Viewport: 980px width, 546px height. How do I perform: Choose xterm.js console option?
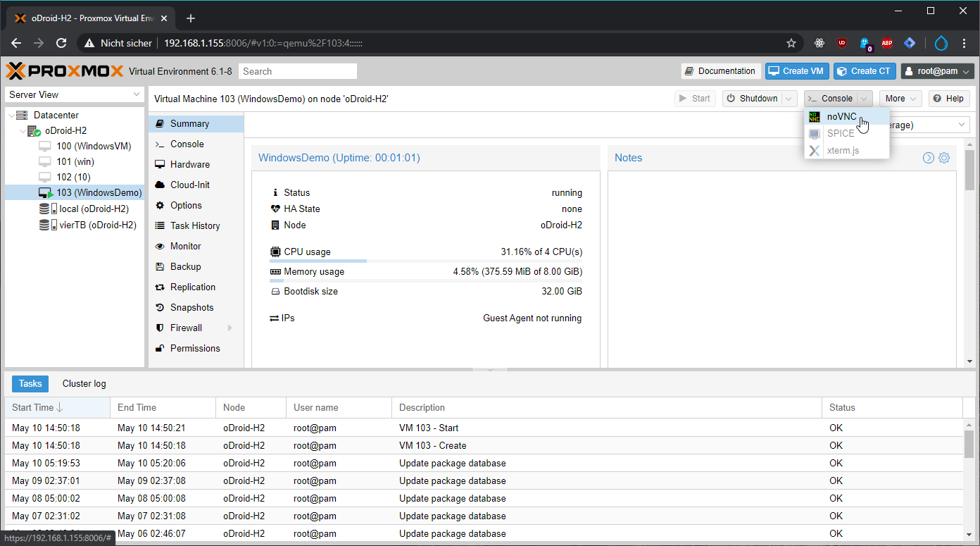(847, 151)
